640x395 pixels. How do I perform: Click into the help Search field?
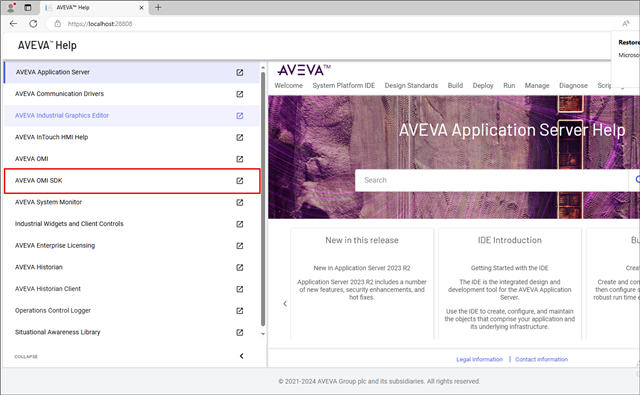click(x=491, y=180)
